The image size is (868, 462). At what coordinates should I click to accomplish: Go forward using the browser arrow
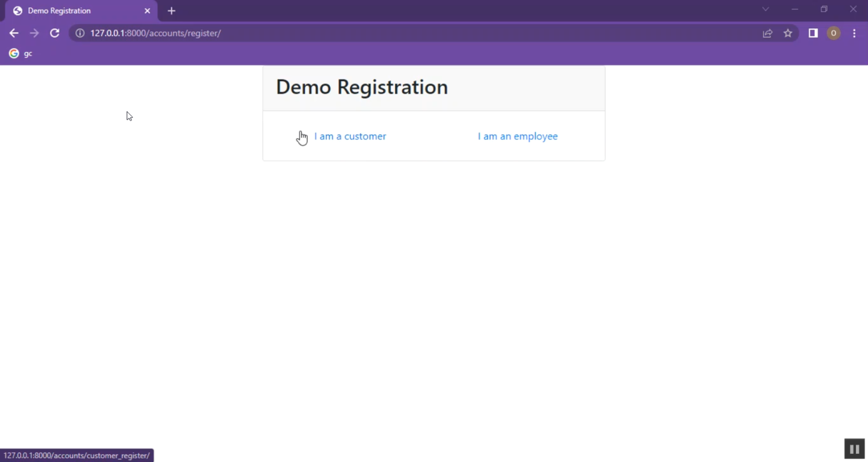[34, 34]
